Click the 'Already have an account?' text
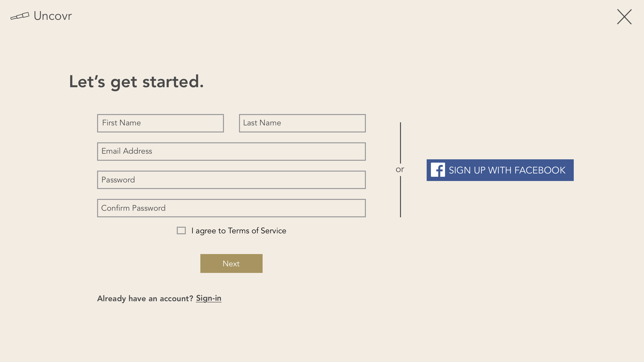The height and width of the screenshot is (362, 644). (x=145, y=298)
